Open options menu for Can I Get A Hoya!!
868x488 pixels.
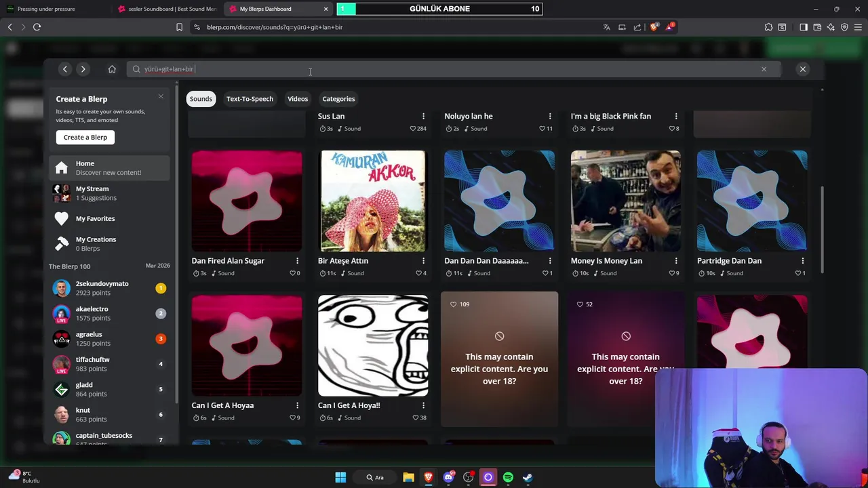click(x=423, y=405)
